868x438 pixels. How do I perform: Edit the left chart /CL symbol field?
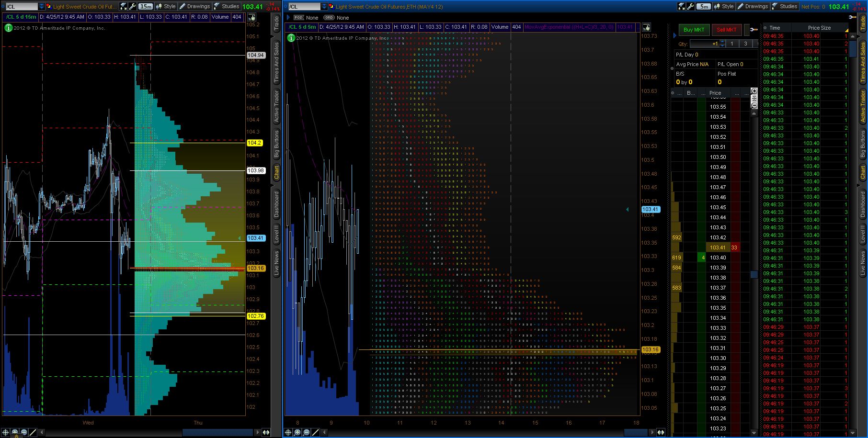click(x=22, y=6)
